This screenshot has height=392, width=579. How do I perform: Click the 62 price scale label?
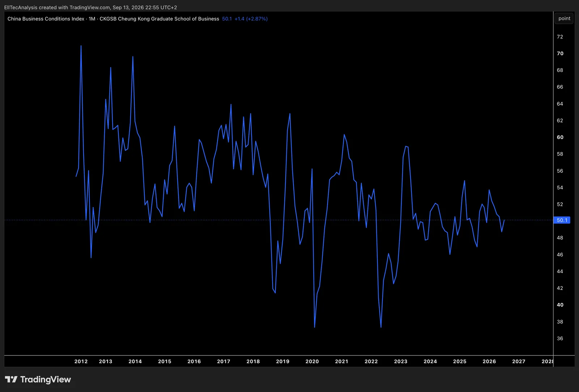560,121
